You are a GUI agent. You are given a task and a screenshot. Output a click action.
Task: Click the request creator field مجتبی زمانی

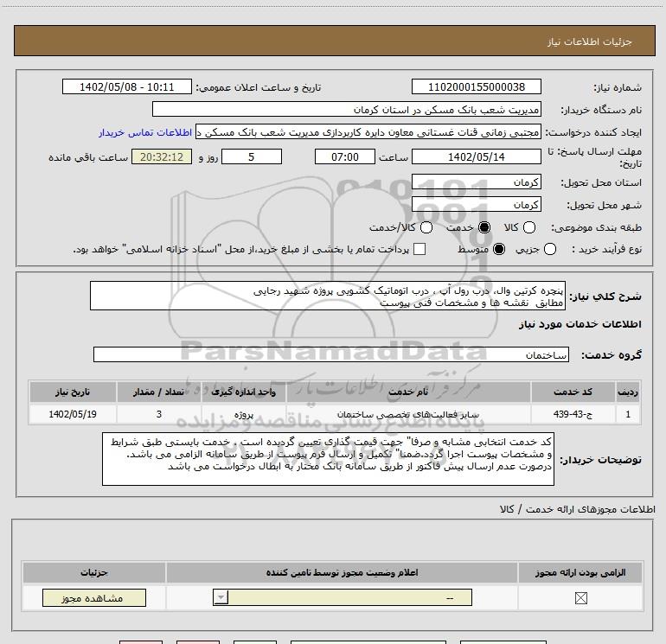click(368, 132)
